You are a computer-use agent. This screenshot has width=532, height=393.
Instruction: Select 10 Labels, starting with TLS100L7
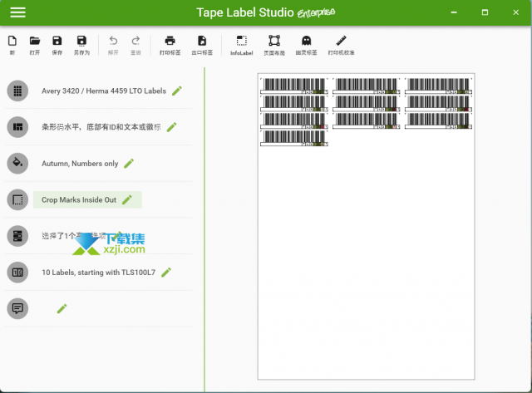click(x=98, y=273)
